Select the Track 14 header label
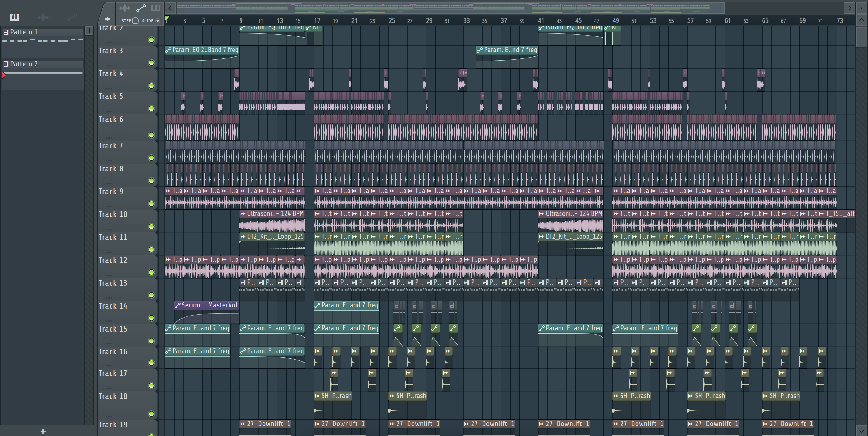The height and width of the screenshot is (436, 868). click(113, 306)
